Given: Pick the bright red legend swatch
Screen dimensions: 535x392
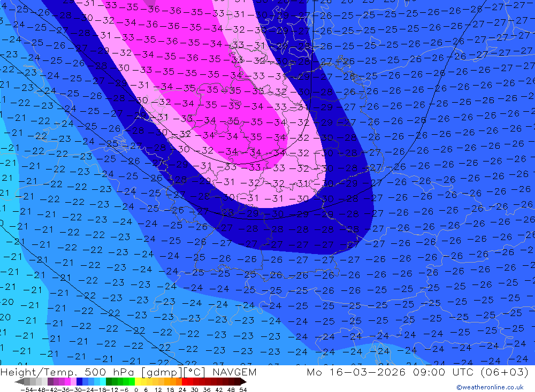Looking at the screenshot, I should click(x=185, y=382).
